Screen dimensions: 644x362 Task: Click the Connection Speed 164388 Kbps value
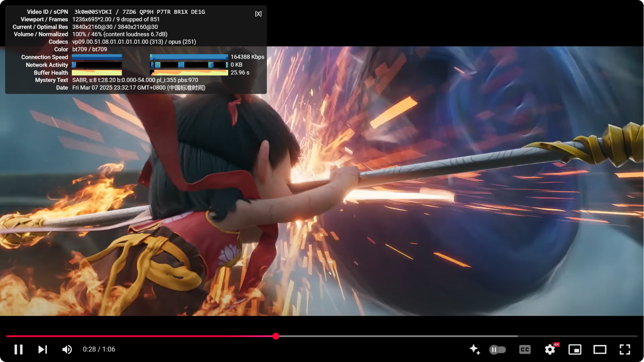[247, 57]
